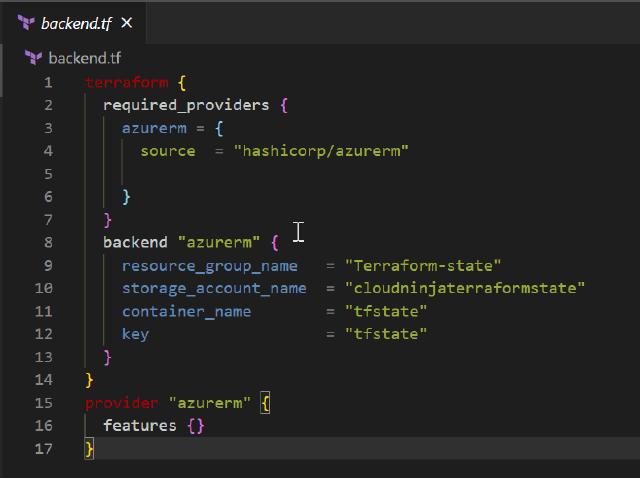
Task: Close the backend.tf editor tab
Action: pos(126,22)
